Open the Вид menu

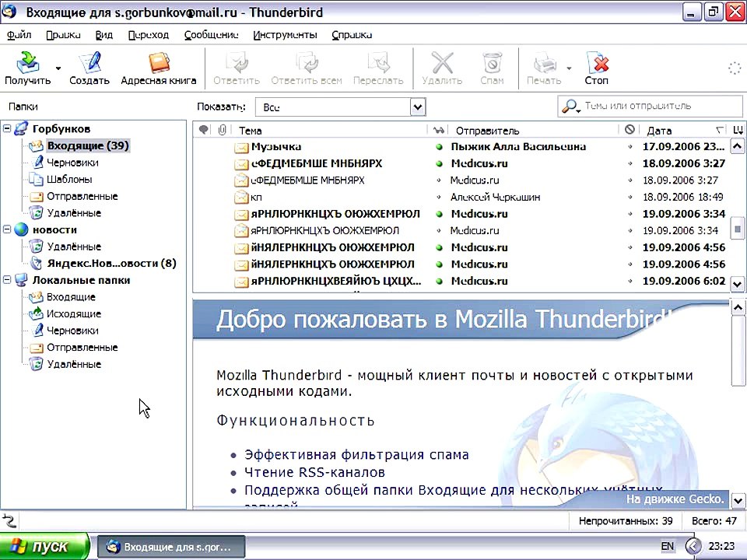point(103,35)
